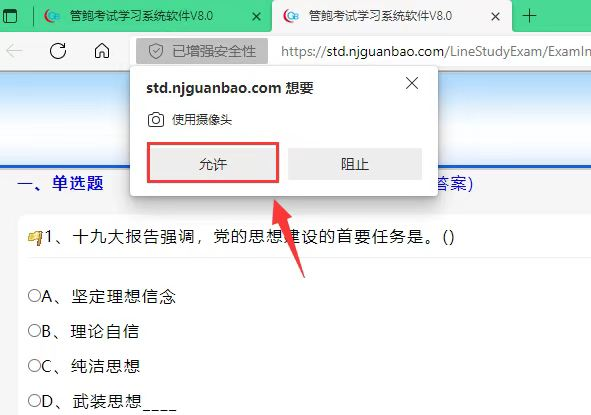
Task: Open the tab actions menu icon
Action: [10, 16]
